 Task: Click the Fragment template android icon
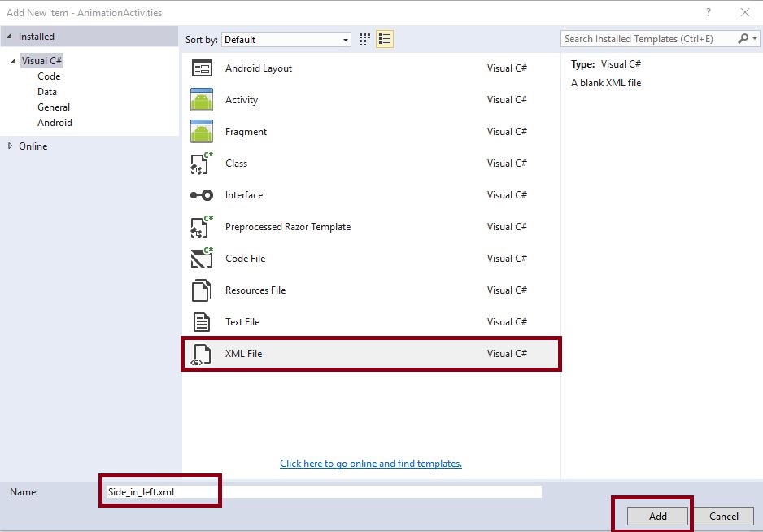pos(202,132)
